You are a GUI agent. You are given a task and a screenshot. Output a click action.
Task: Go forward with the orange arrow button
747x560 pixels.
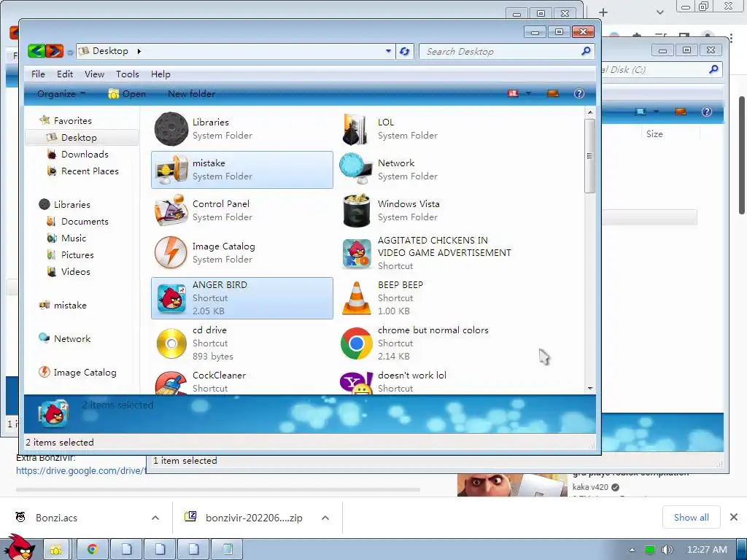click(x=55, y=51)
